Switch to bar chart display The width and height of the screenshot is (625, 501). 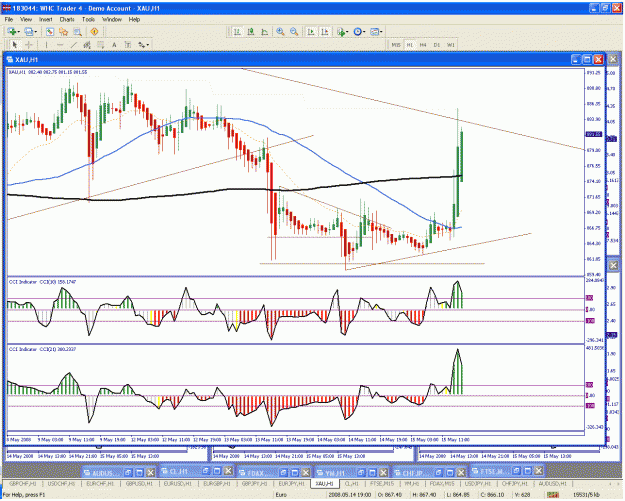[238, 31]
